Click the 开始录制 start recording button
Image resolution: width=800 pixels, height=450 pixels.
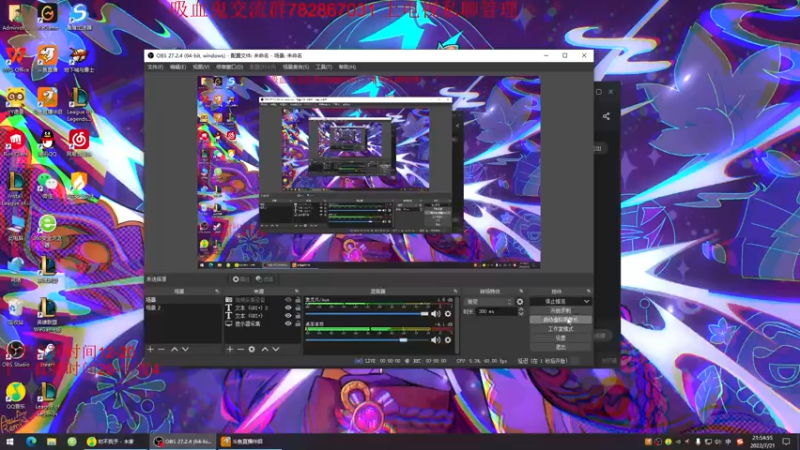[x=560, y=311]
